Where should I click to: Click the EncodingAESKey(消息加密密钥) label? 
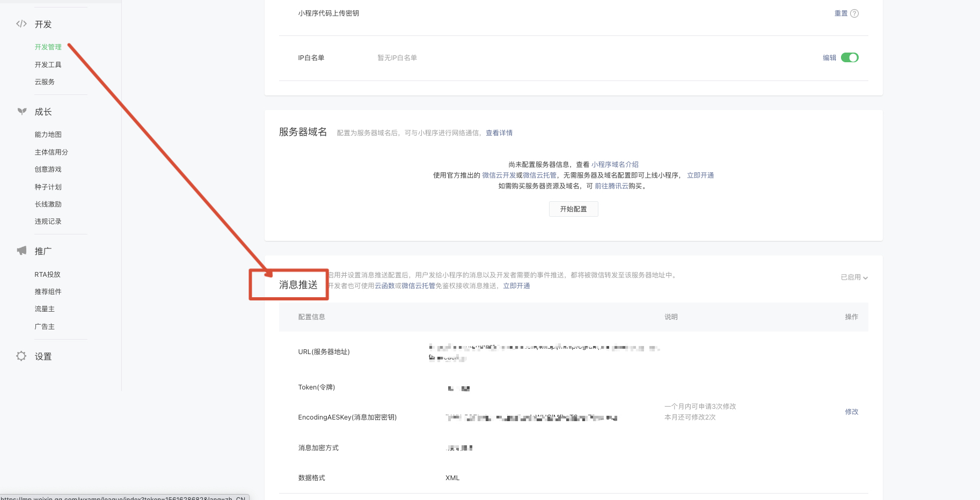pyautogui.click(x=347, y=417)
